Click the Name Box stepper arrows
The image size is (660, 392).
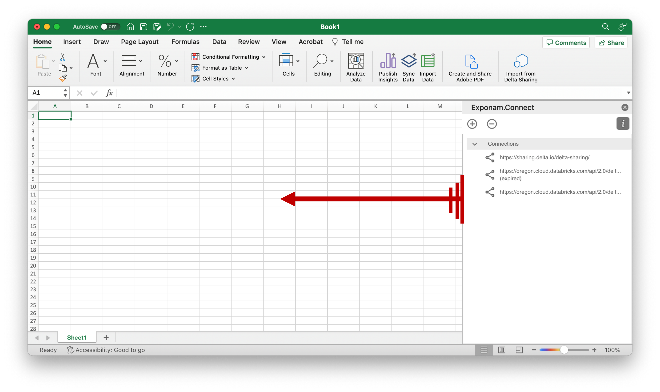point(65,93)
